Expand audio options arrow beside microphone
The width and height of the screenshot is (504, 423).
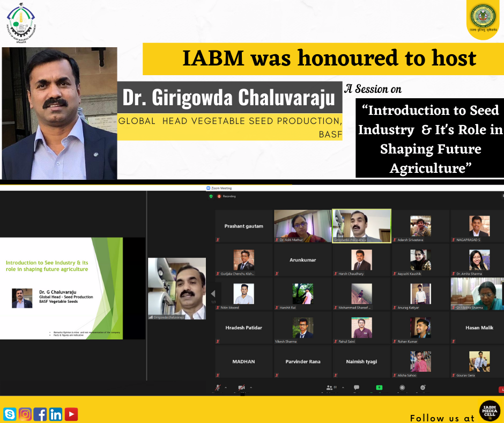point(225,387)
